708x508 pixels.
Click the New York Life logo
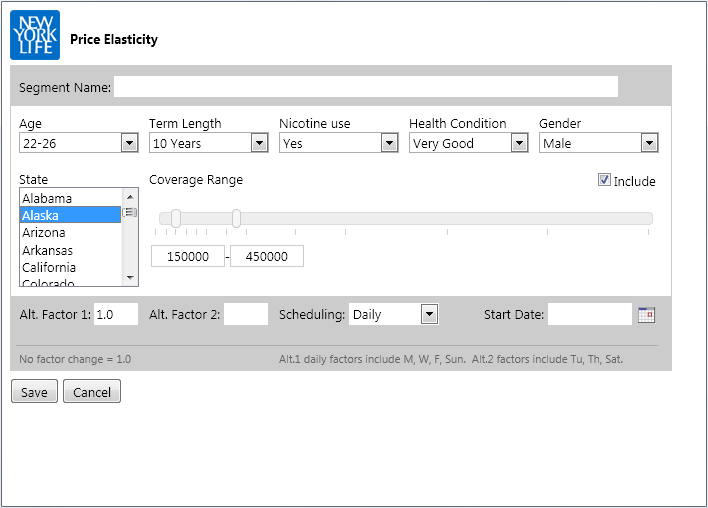coord(35,35)
